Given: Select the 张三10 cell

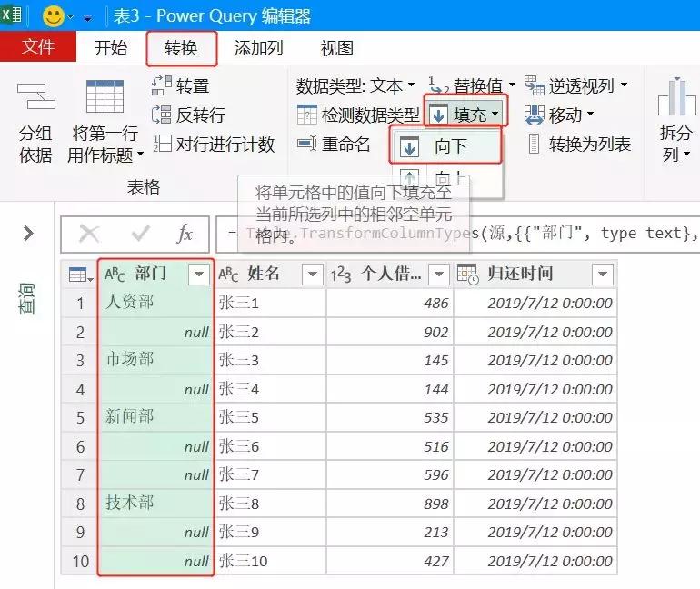Looking at the screenshot, I should click(x=271, y=561).
